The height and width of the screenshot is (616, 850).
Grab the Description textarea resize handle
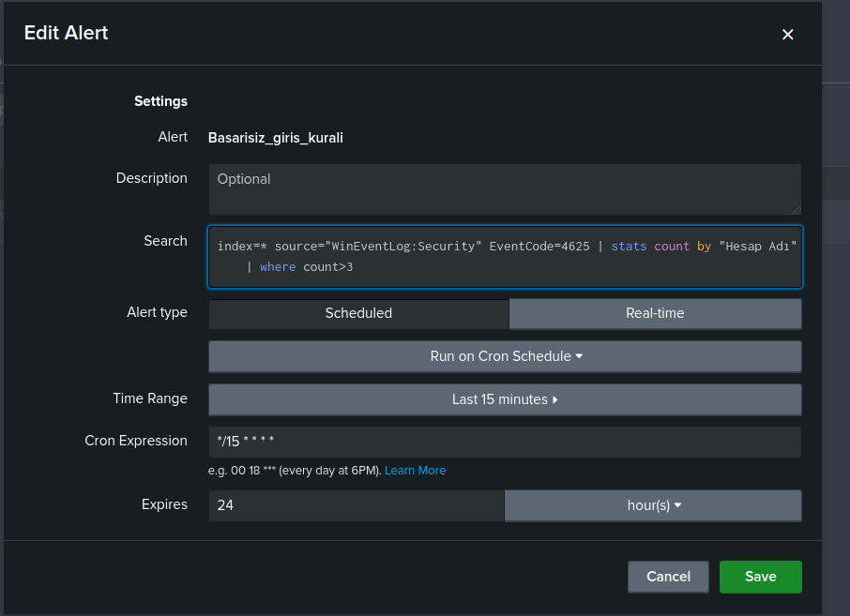(796, 210)
